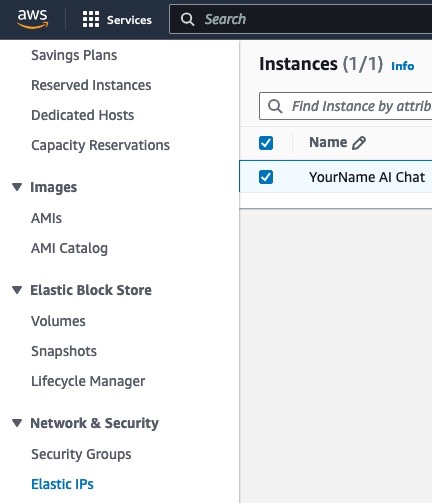Click the edit pencil next to Name column
432x503 pixels.
pos(359,143)
